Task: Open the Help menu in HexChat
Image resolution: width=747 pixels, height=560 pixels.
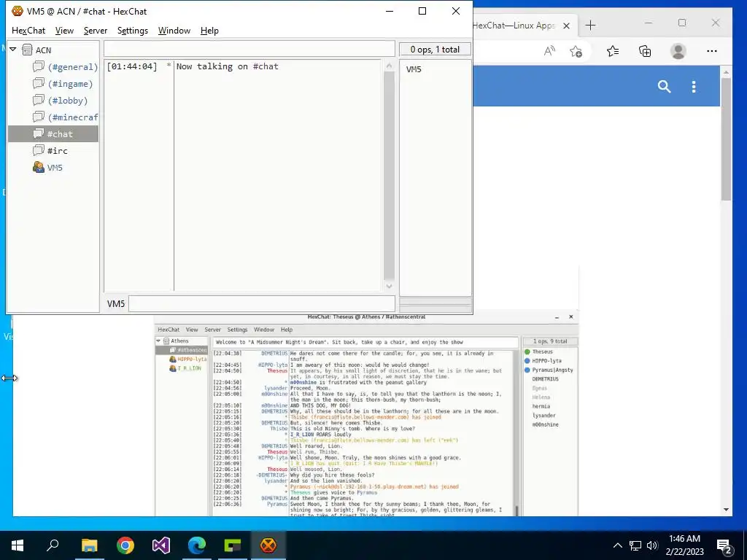Action: [x=209, y=31]
